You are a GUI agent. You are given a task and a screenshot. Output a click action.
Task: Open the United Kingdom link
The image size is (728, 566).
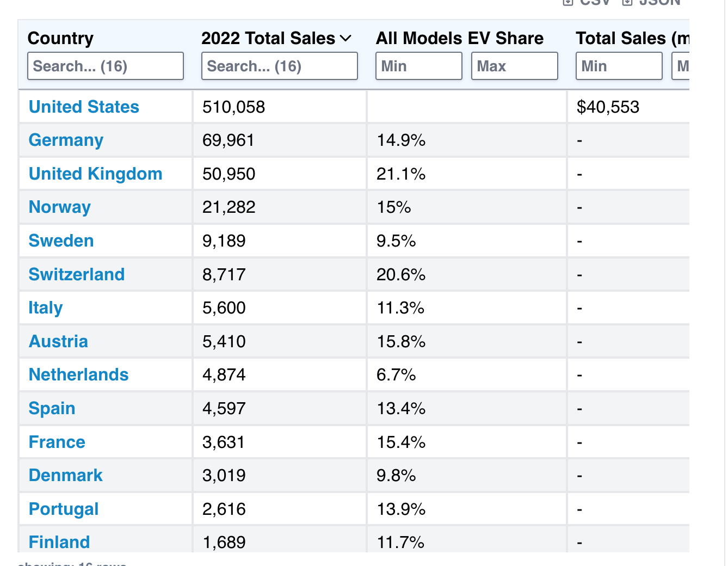coord(95,174)
